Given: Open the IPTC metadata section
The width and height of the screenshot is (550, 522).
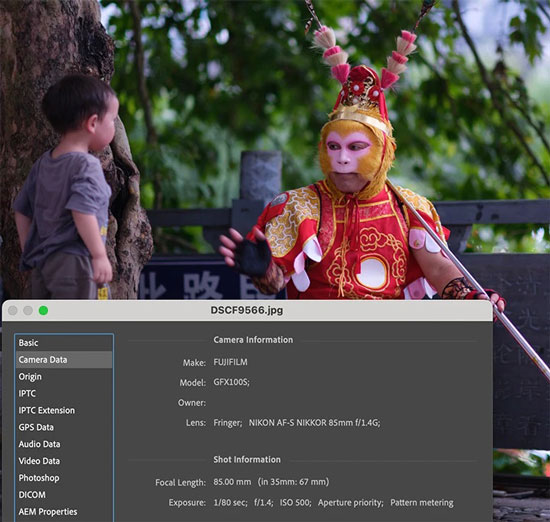Looking at the screenshot, I should pyautogui.click(x=64, y=393).
